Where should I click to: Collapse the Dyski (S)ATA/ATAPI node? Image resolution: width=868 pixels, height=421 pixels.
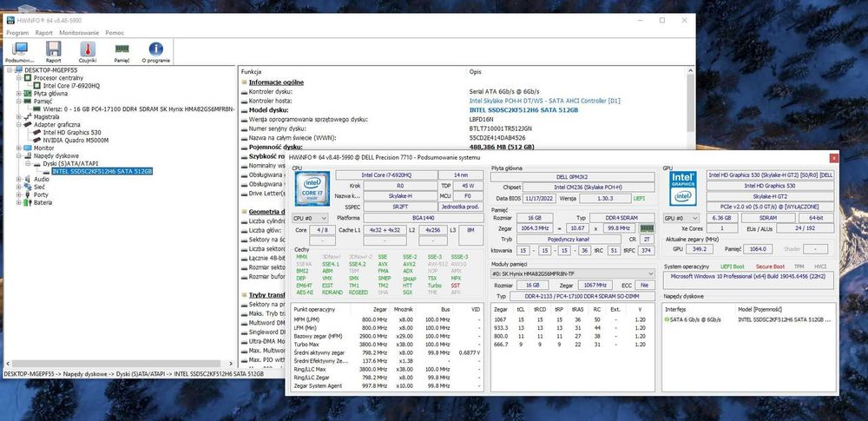pos(29,163)
